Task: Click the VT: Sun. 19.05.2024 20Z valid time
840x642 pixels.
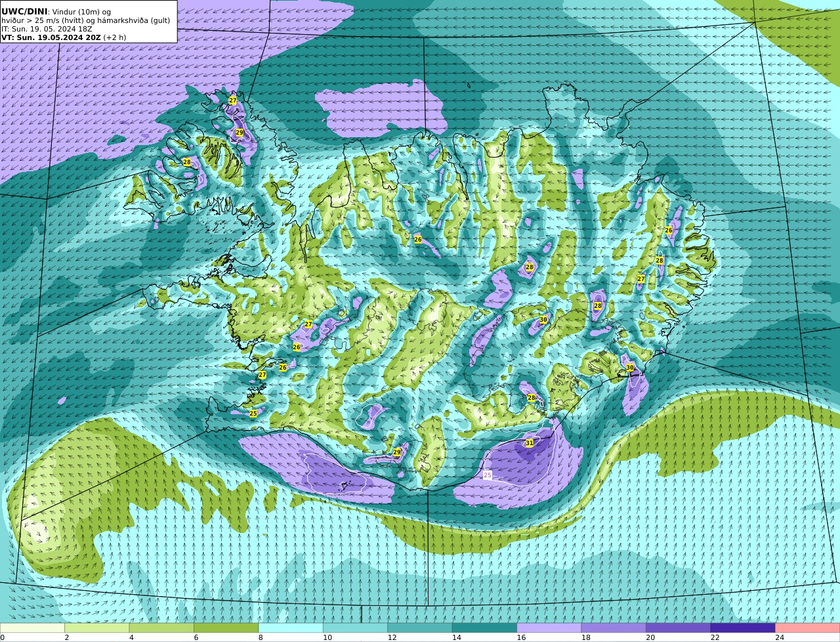Action: 51,37
